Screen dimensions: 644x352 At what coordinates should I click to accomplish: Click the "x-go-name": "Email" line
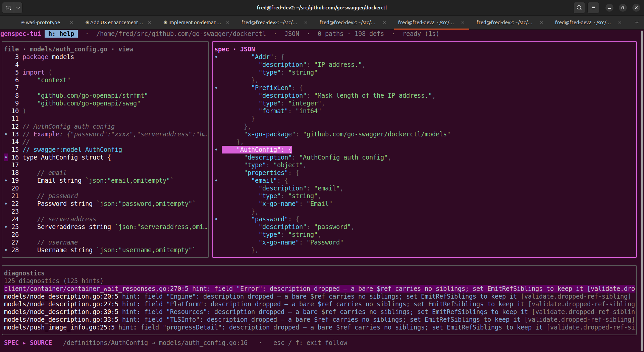295,204
